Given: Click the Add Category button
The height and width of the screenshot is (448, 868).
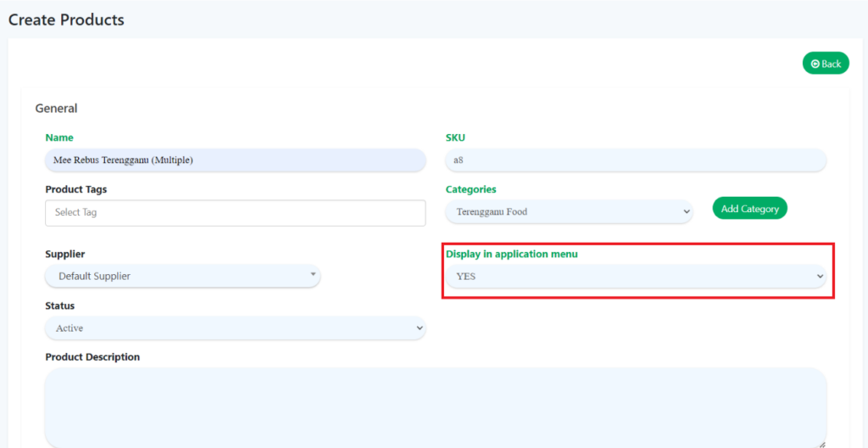Looking at the screenshot, I should 749,209.
